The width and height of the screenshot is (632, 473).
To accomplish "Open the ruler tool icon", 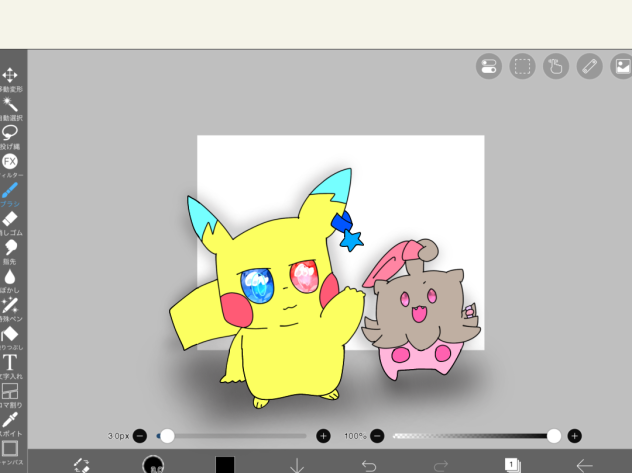I will pos(590,66).
